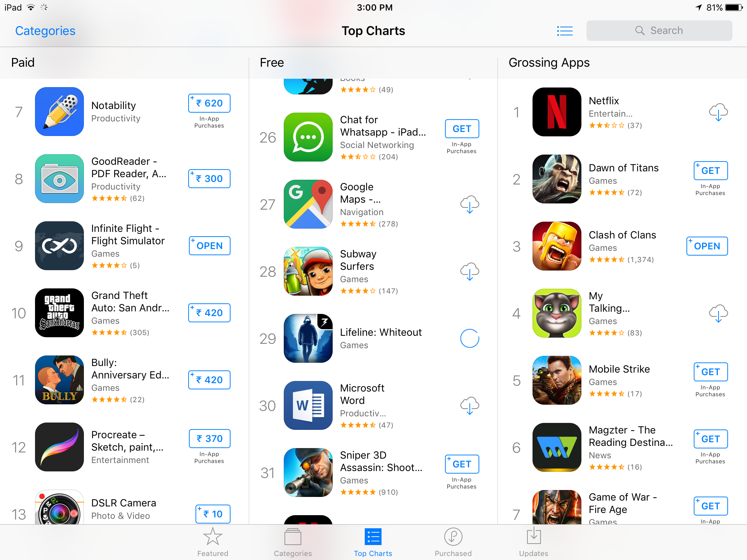Download Google Maps via its cloud icon

pos(469,204)
